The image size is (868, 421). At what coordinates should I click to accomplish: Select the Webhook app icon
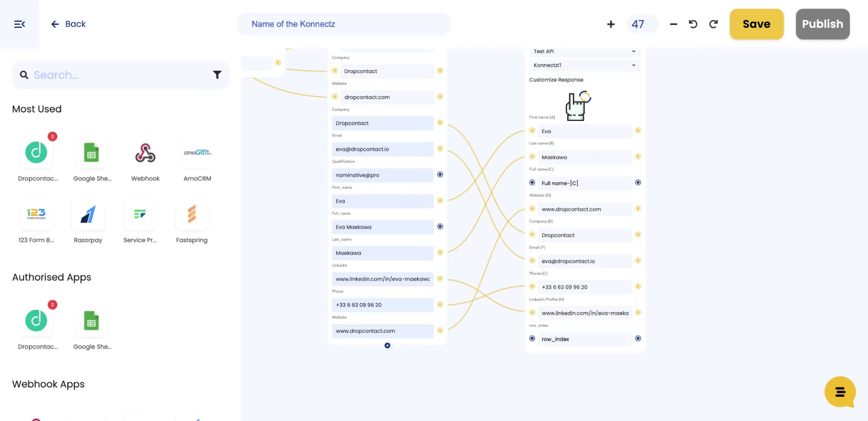145,154
